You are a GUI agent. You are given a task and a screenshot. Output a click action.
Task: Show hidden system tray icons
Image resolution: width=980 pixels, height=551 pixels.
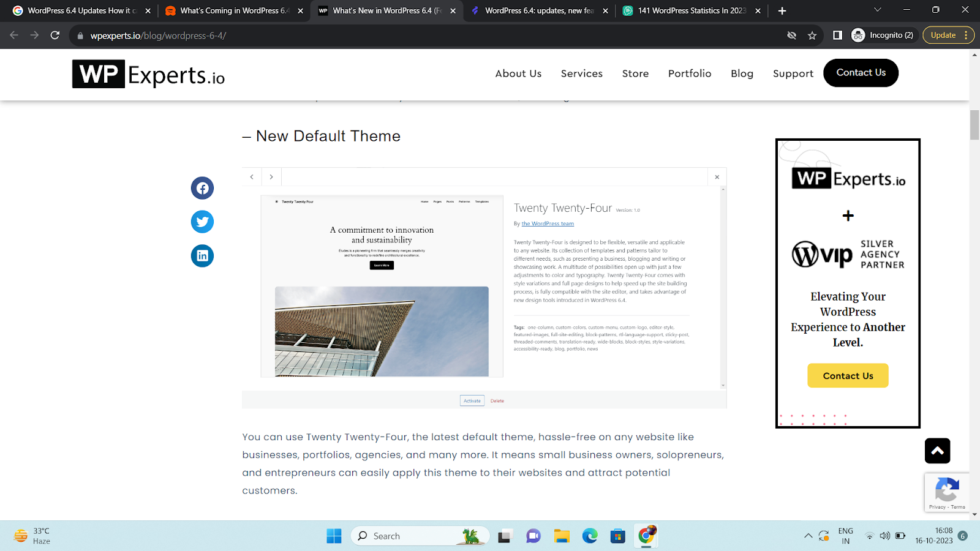(x=809, y=536)
